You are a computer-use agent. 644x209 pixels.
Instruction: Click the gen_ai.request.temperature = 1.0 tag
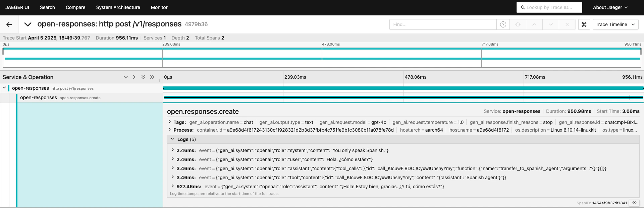[428, 122]
